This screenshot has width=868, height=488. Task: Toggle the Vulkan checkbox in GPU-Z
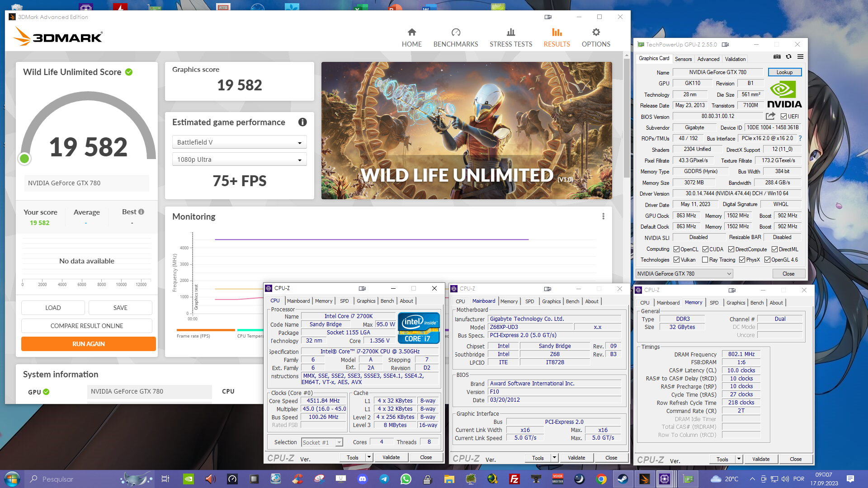pyautogui.click(x=676, y=260)
